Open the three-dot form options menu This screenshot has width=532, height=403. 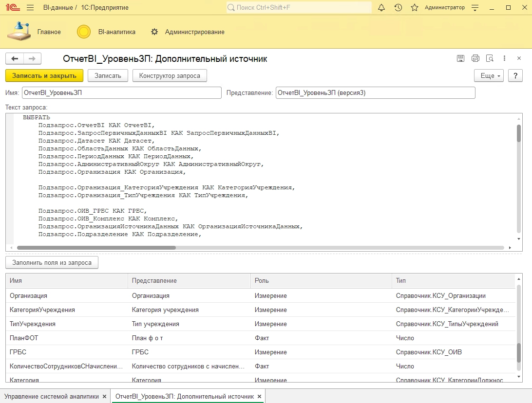505,58
